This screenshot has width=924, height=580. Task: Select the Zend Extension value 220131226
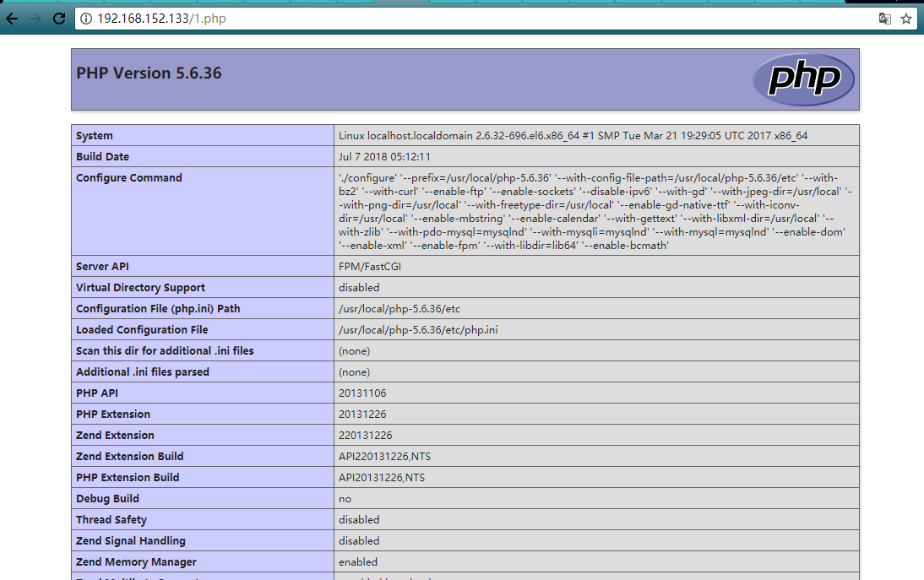[x=366, y=435]
